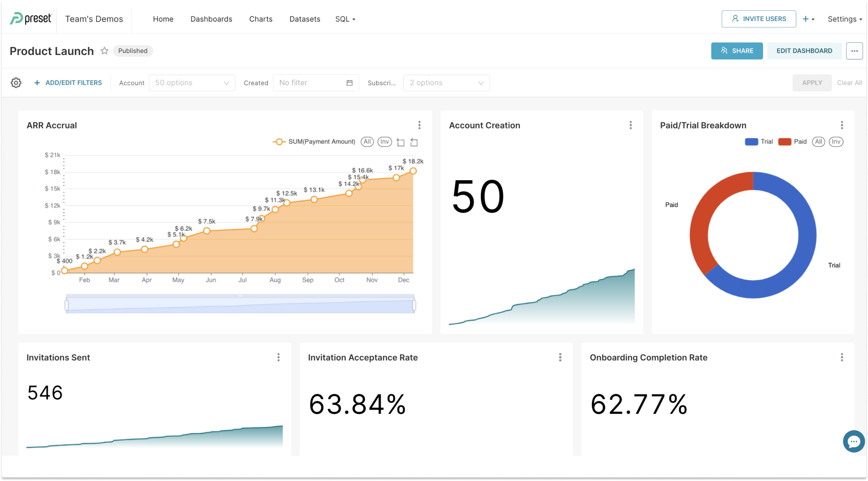Open the chat support bubble
This screenshot has width=868, height=481.
point(854,441)
